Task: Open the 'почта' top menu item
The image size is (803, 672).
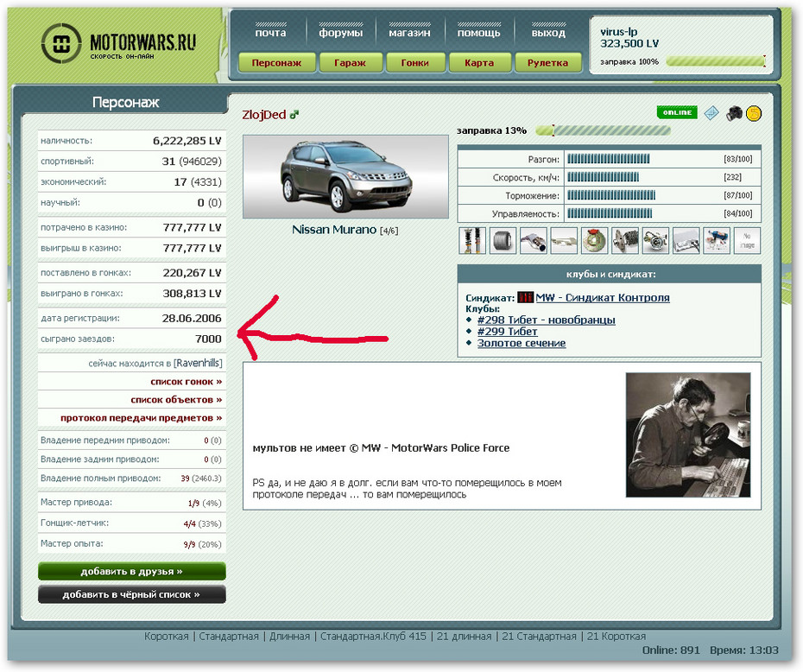Action: 270,33
